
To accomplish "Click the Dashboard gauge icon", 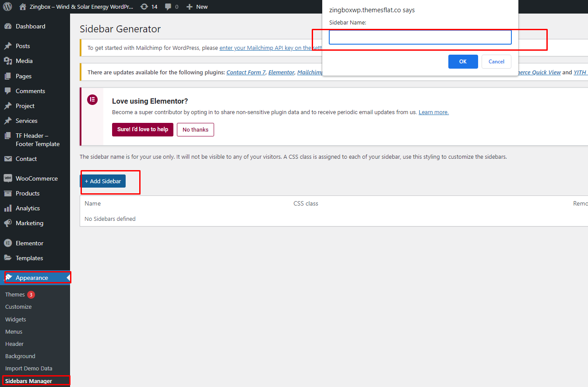I will [8, 26].
